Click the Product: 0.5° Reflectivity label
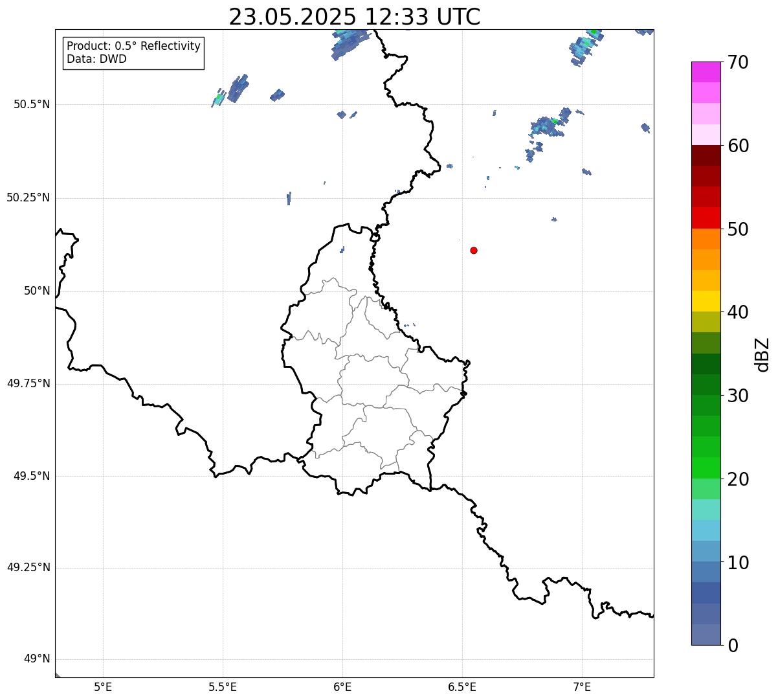778x700 pixels. click(133, 47)
